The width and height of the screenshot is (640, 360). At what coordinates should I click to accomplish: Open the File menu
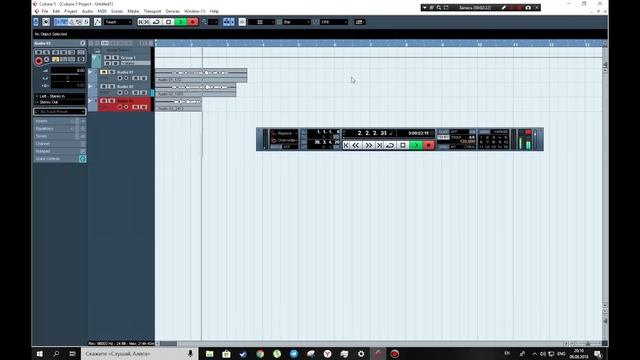(x=45, y=11)
